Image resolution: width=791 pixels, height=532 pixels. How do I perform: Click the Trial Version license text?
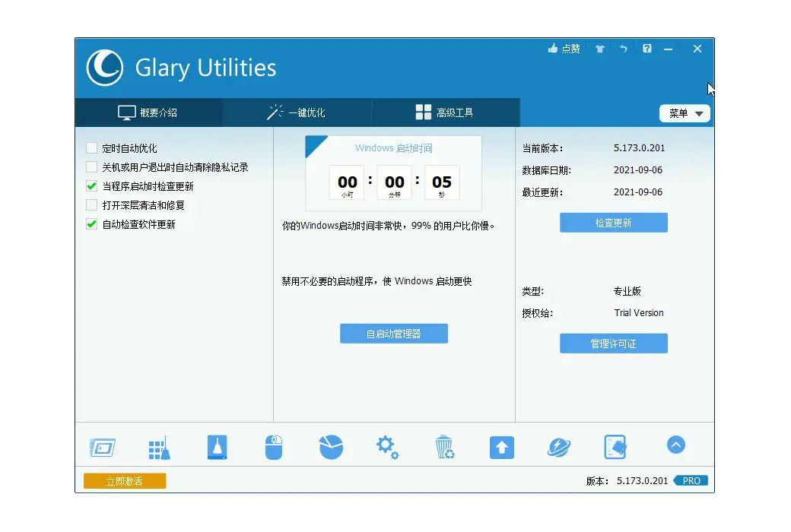point(639,312)
